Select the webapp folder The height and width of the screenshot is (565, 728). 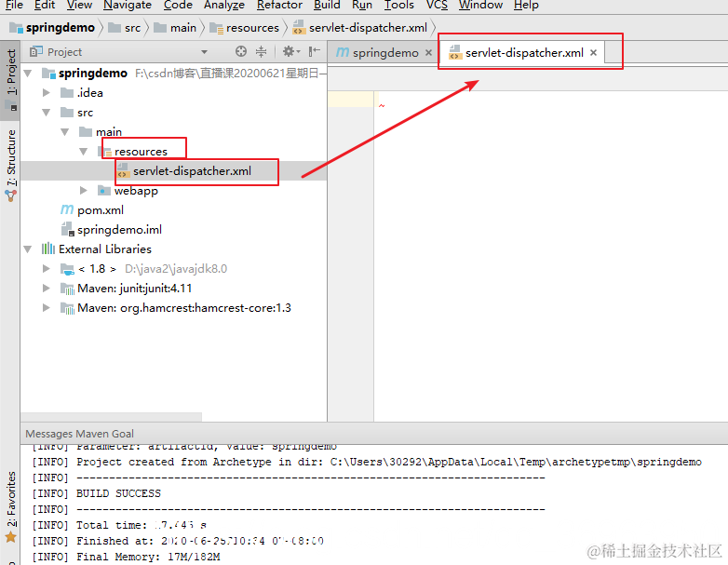136,191
